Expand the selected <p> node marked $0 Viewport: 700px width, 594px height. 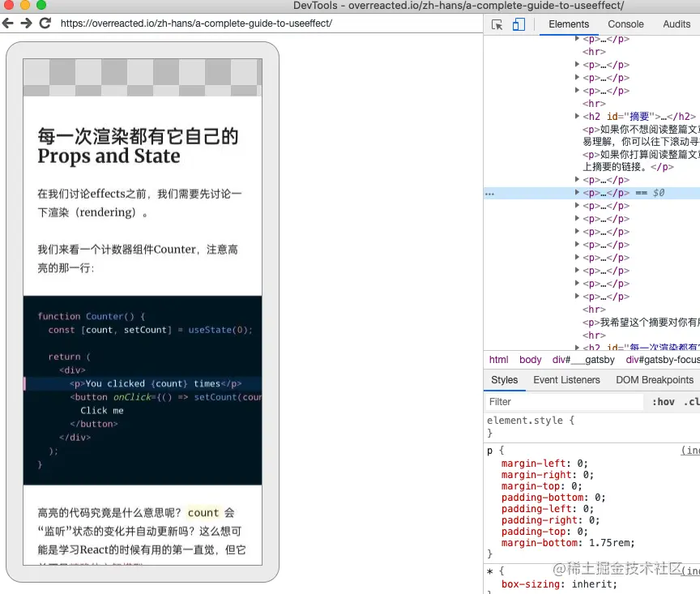click(x=577, y=193)
